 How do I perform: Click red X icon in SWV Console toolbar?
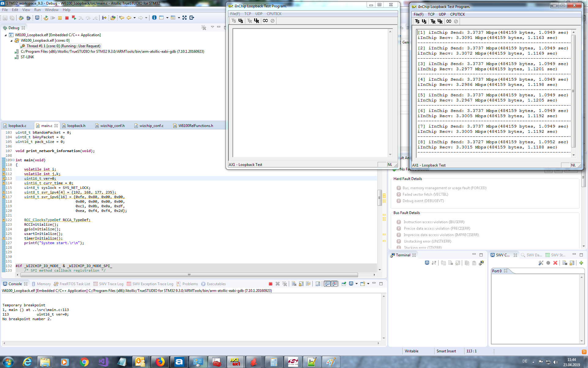(555, 263)
